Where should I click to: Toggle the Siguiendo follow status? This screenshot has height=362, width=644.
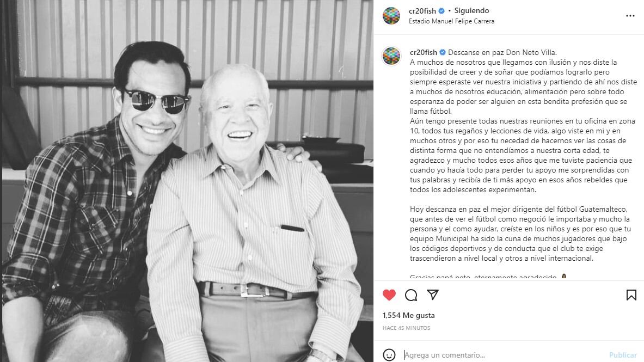click(471, 11)
